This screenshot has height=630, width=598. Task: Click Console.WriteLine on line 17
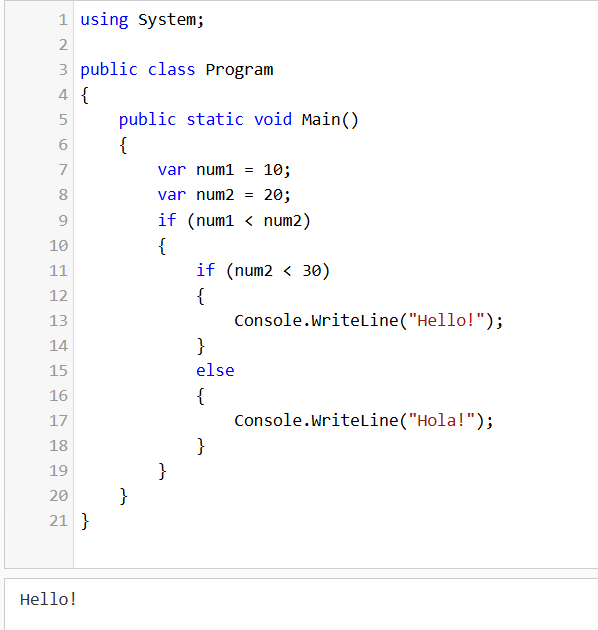316,421
